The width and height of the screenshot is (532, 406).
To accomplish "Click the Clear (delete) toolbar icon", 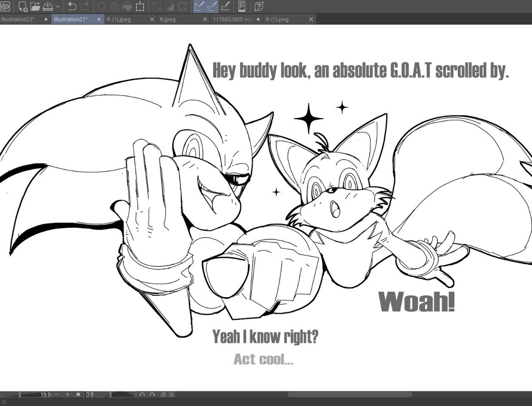I will click(x=102, y=7).
